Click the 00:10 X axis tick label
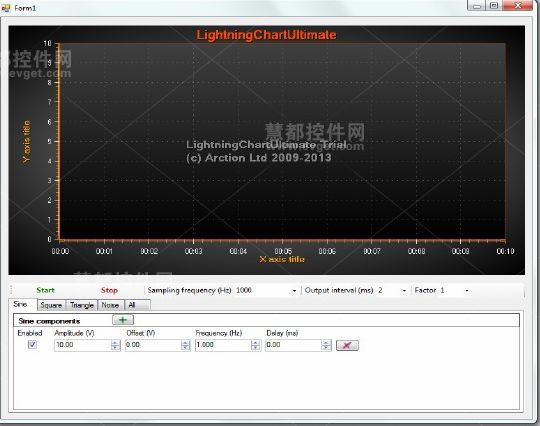 [x=505, y=251]
